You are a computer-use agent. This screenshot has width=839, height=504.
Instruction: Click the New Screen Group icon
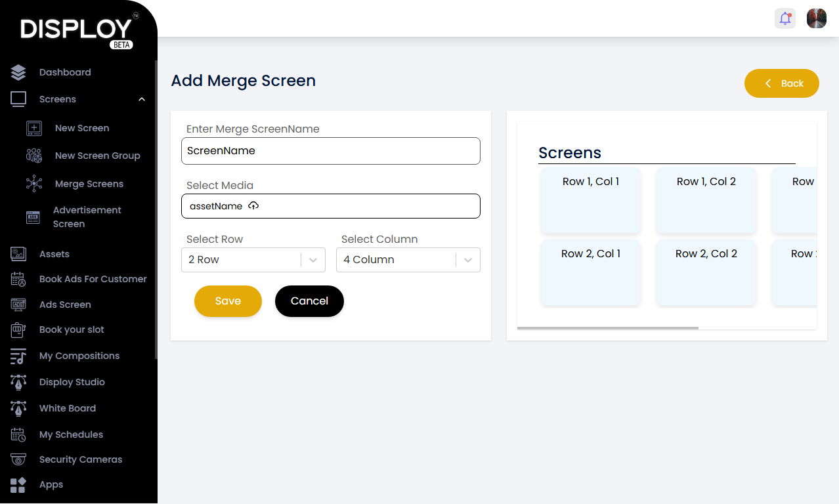(x=33, y=156)
